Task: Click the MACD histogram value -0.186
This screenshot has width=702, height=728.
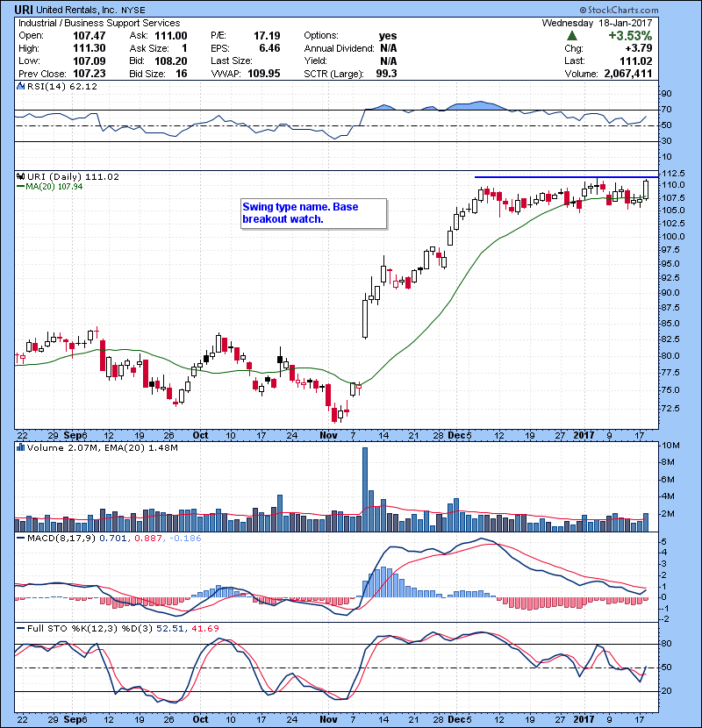Action: (x=185, y=539)
